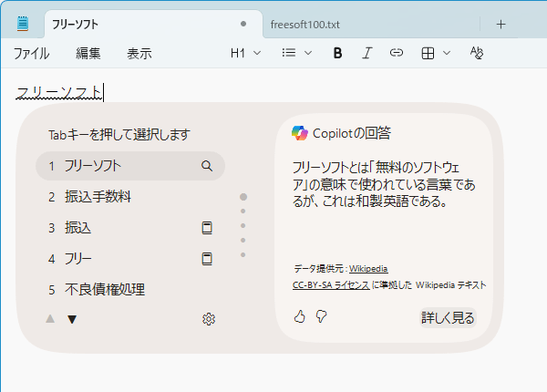Open the ファイル menu

tap(31, 54)
